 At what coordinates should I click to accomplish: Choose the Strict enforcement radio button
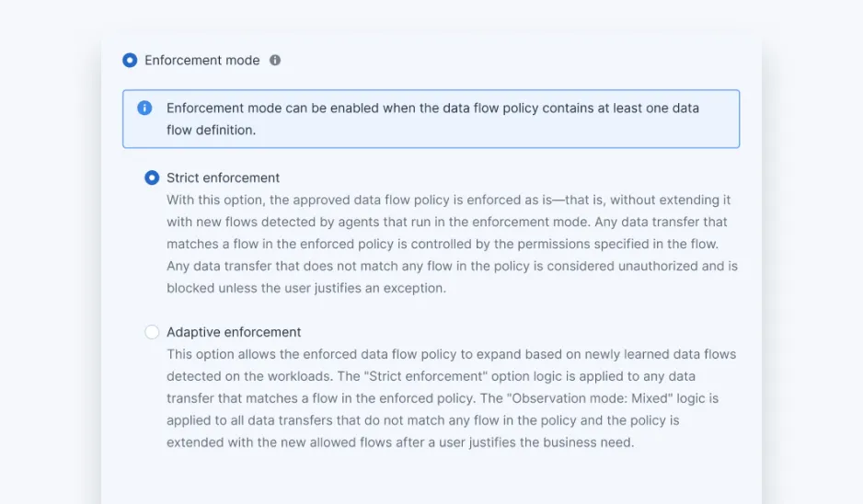(x=152, y=178)
